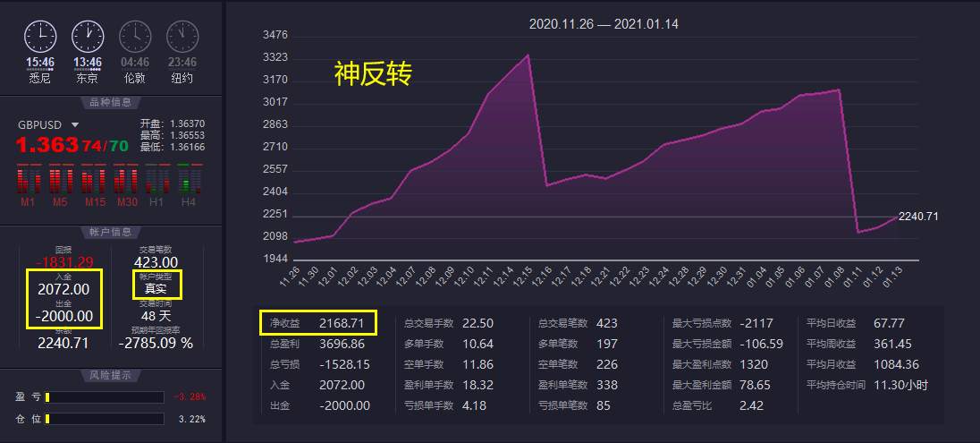
Task: Click the Tokyo clock icon
Action: 88,37
